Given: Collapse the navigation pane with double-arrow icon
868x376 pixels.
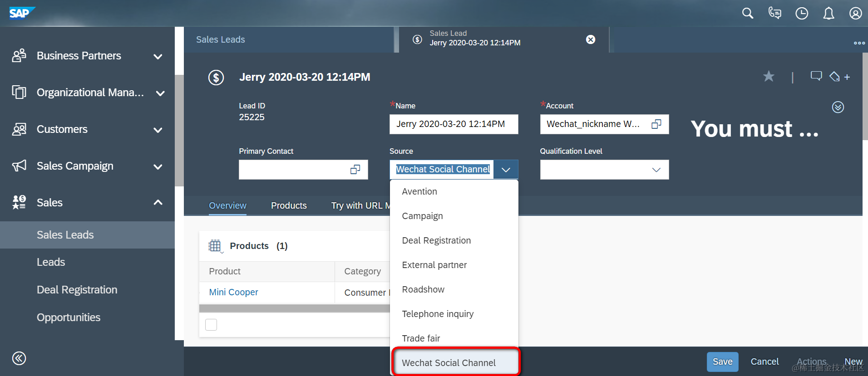Looking at the screenshot, I should click(x=19, y=358).
